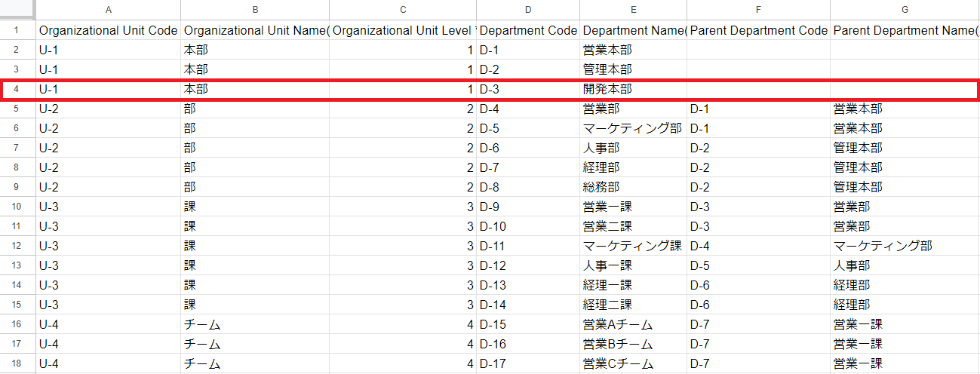980x374 pixels.
Task: Click the select-all corner box
Action: click(x=17, y=10)
